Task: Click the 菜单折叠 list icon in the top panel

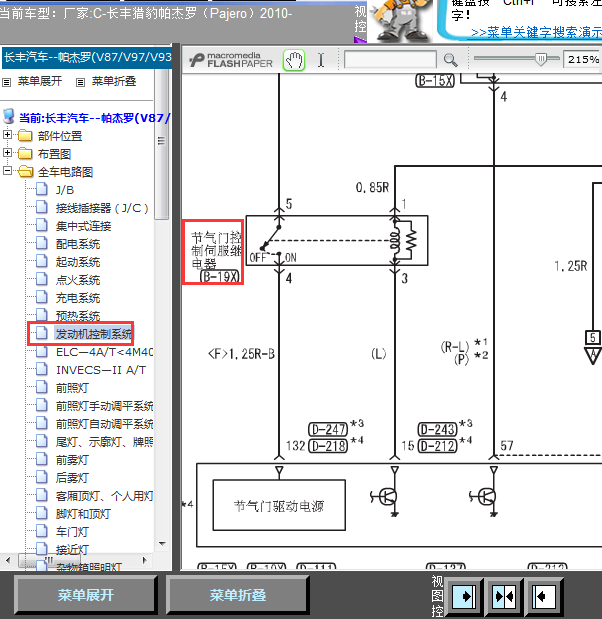Action: point(81,82)
